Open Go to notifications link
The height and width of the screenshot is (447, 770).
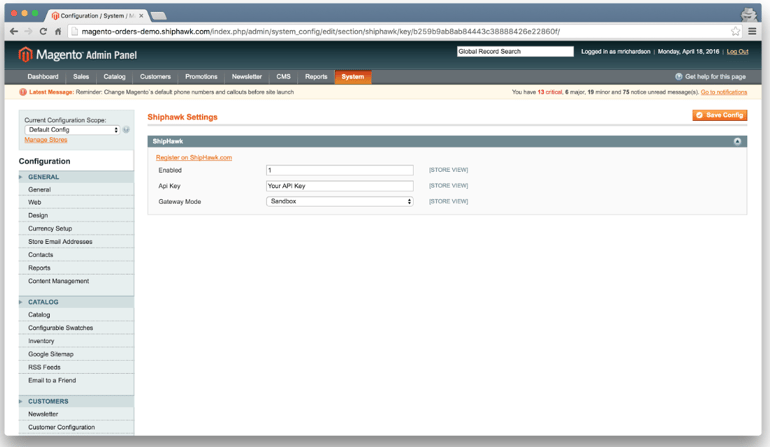click(724, 92)
